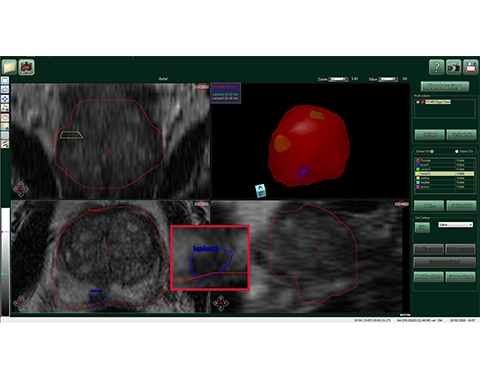Click the greyed Modify contour button

pyautogui.click(x=429, y=249)
